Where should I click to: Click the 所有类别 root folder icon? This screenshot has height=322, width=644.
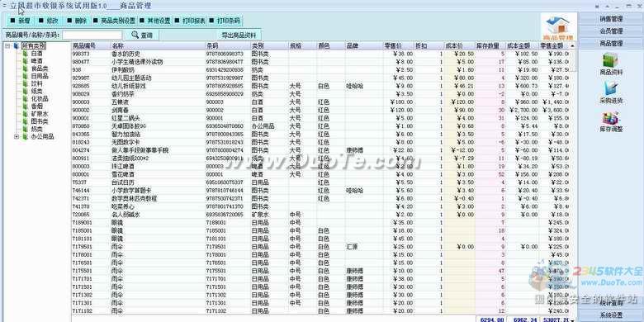[16, 45]
